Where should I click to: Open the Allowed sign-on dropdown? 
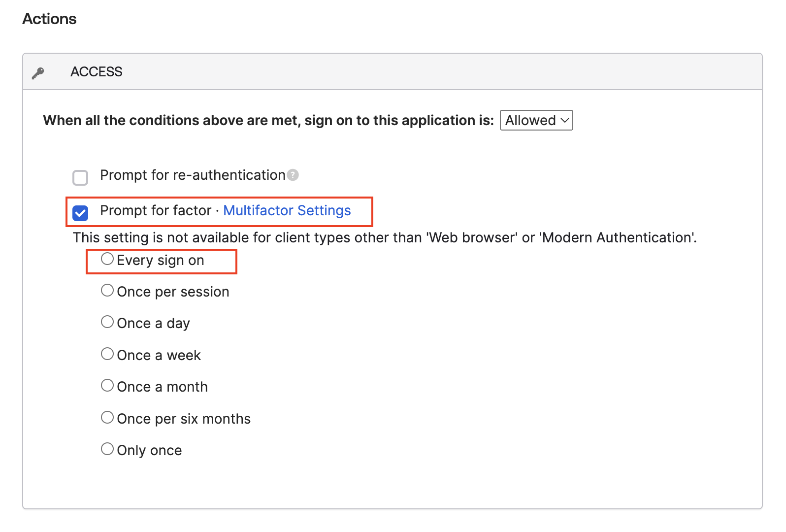point(536,120)
